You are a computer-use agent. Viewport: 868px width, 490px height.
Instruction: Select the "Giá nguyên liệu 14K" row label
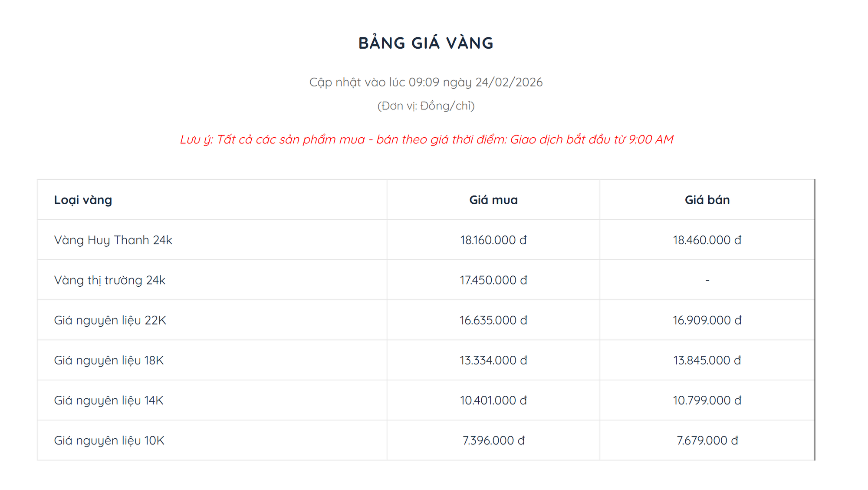point(108,400)
